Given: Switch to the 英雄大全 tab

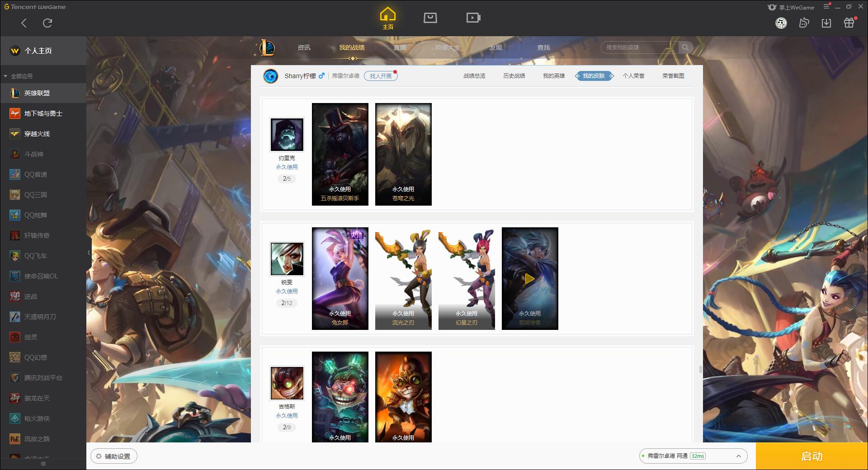Looking at the screenshot, I should [448, 47].
